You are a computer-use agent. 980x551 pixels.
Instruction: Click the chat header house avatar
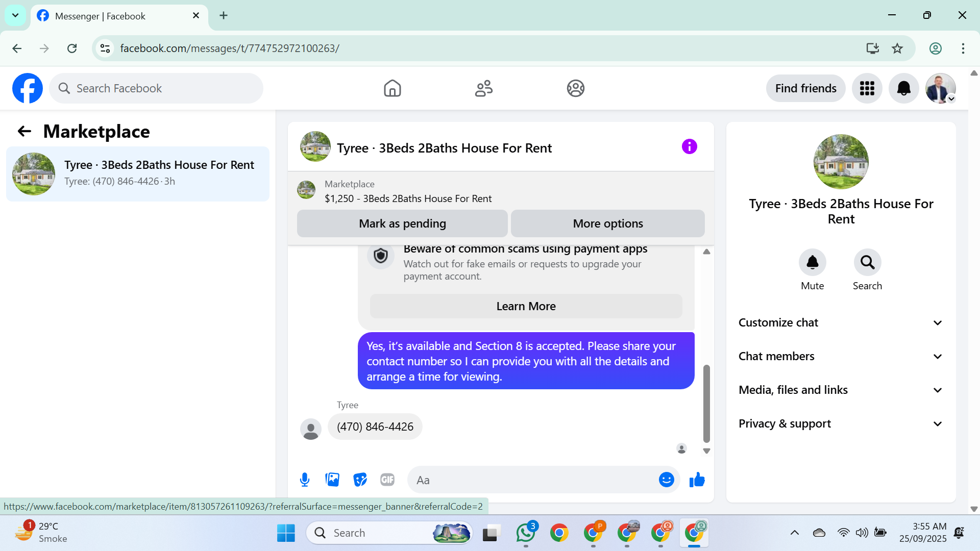pos(315,146)
